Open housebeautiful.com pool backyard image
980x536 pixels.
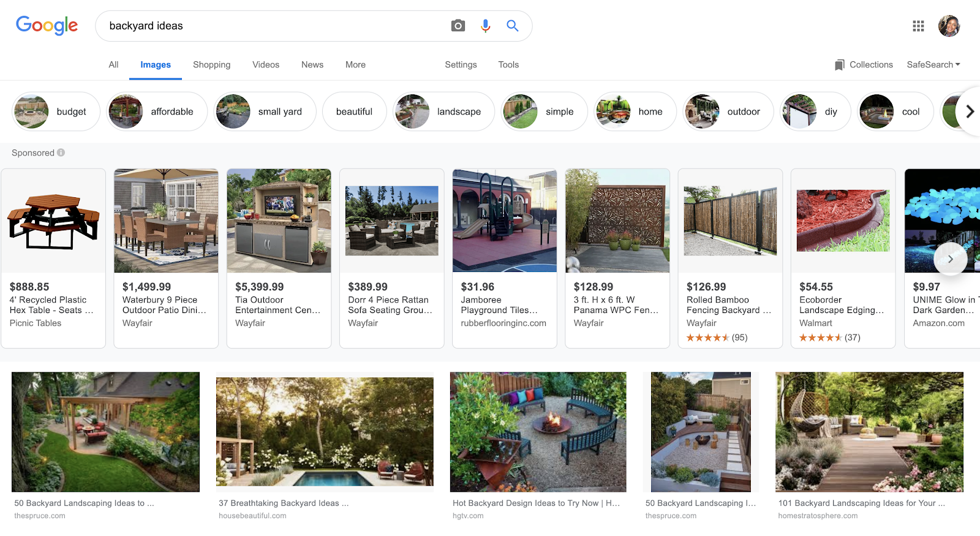click(325, 432)
